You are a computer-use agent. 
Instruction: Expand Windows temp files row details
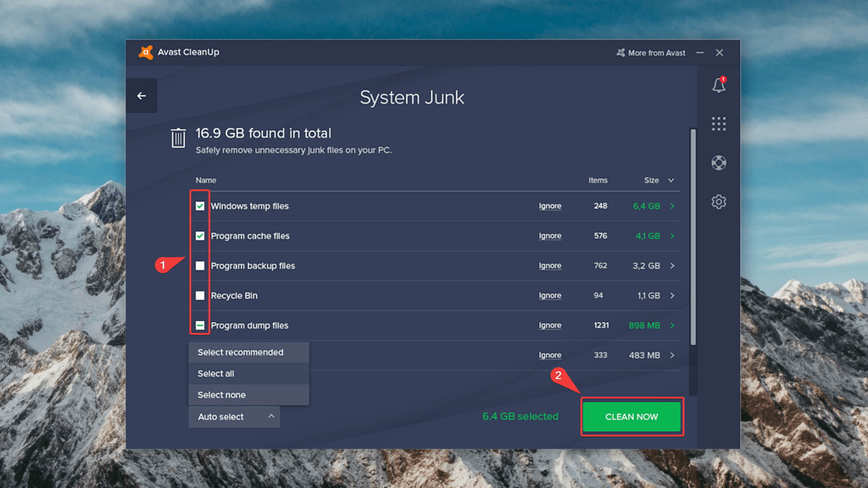tap(672, 206)
